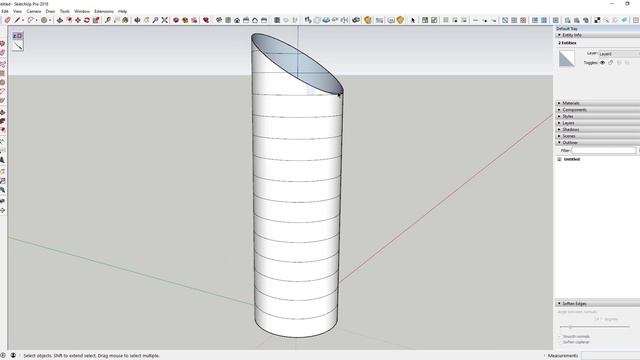Select the Eraser tool in top toolbar

click(7, 20)
